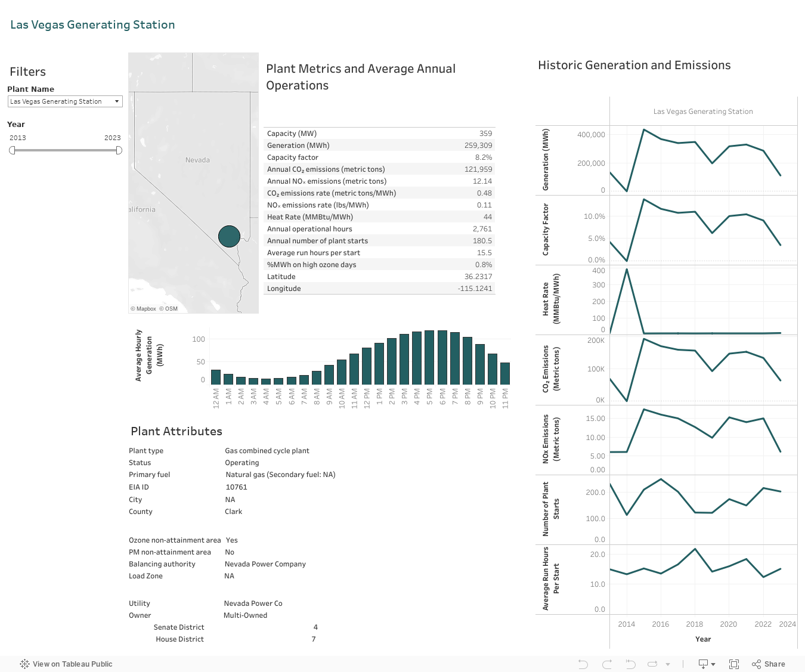Image resolution: width=805 pixels, height=672 pixels.
Task: Select the plant circle on the Nevada map
Action: click(229, 236)
